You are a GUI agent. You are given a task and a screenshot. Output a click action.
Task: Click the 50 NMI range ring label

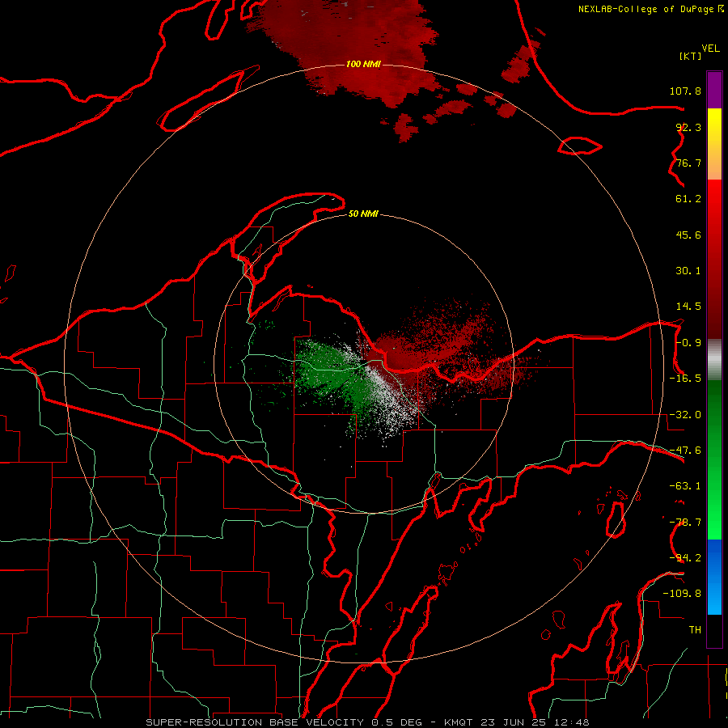click(x=363, y=214)
